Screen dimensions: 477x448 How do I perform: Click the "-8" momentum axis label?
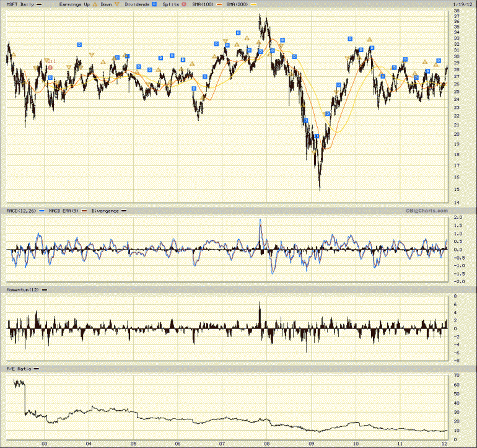pos(455,361)
